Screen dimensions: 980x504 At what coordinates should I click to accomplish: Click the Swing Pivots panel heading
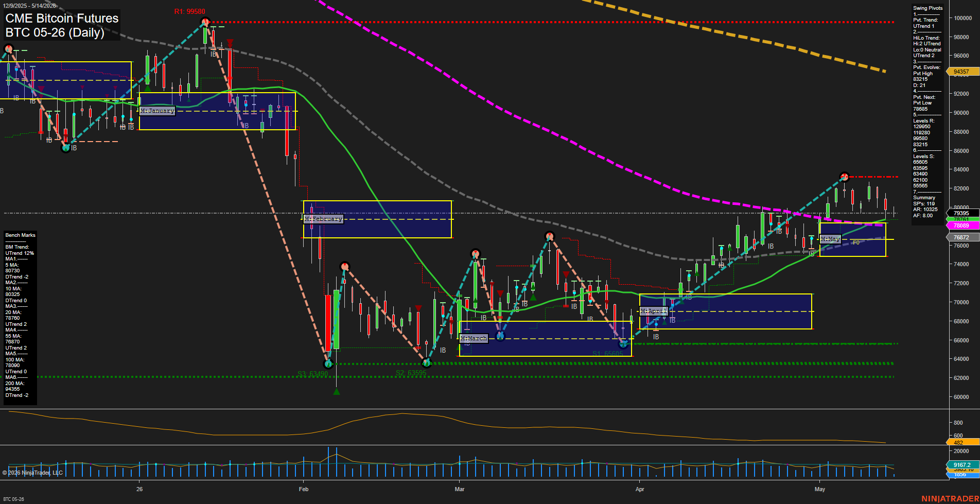pyautogui.click(x=928, y=8)
